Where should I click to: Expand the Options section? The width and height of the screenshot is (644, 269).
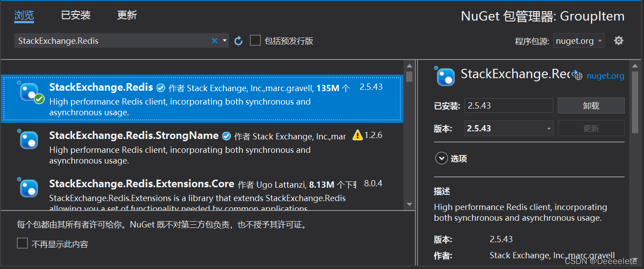pos(441,158)
